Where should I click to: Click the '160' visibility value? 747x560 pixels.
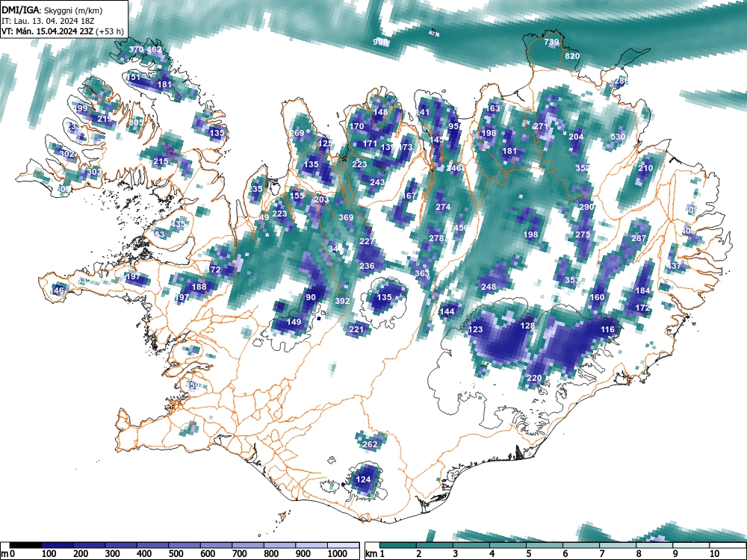pyautogui.click(x=597, y=297)
